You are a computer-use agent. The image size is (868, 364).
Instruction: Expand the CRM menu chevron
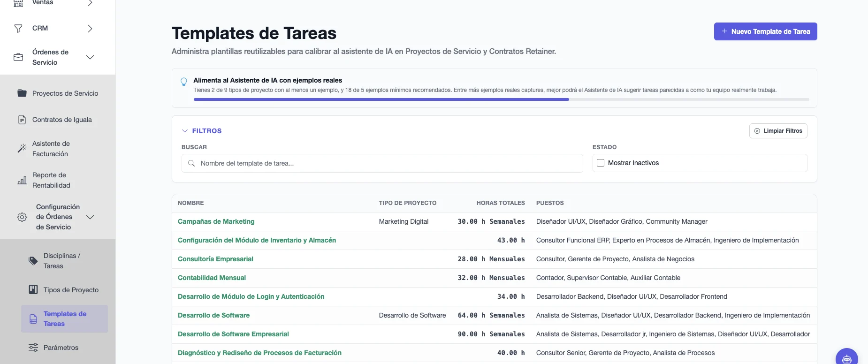90,29
